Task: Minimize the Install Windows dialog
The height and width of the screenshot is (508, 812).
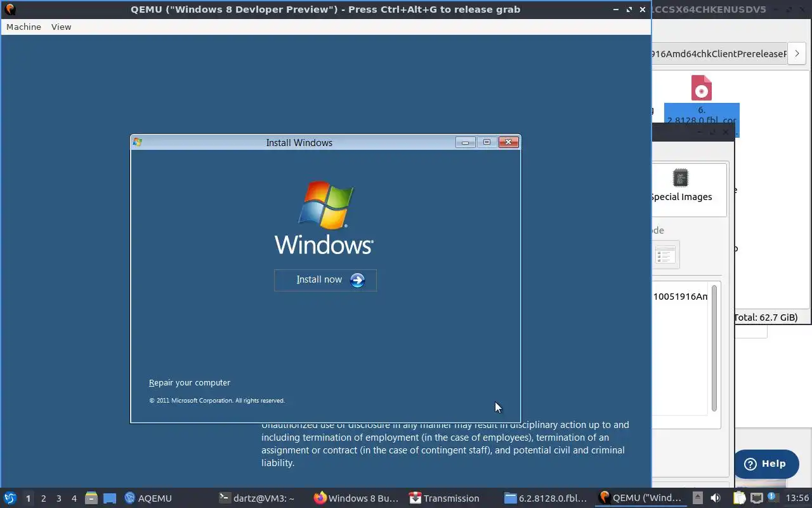Action: (465, 142)
